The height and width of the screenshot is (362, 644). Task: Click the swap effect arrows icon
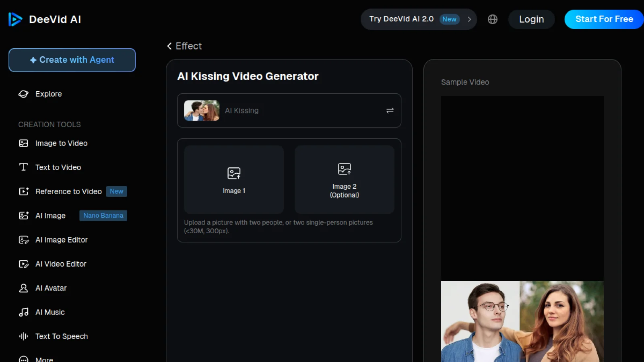tap(390, 111)
